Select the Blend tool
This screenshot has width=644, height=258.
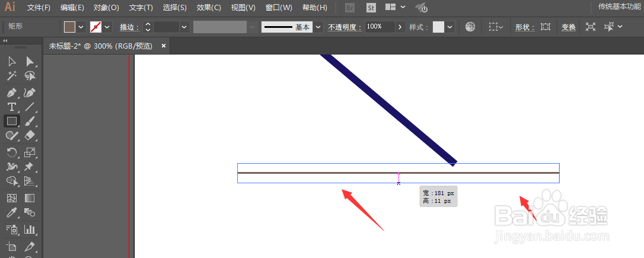click(30, 212)
